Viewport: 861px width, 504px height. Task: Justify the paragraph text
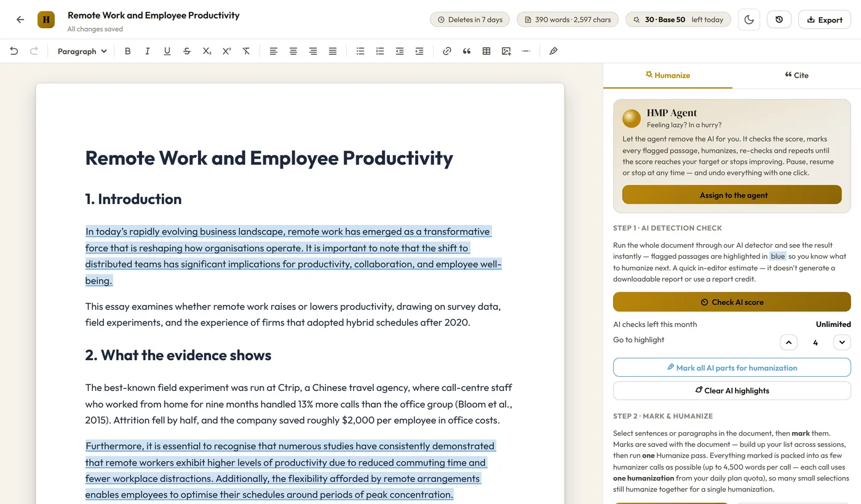[x=333, y=52]
